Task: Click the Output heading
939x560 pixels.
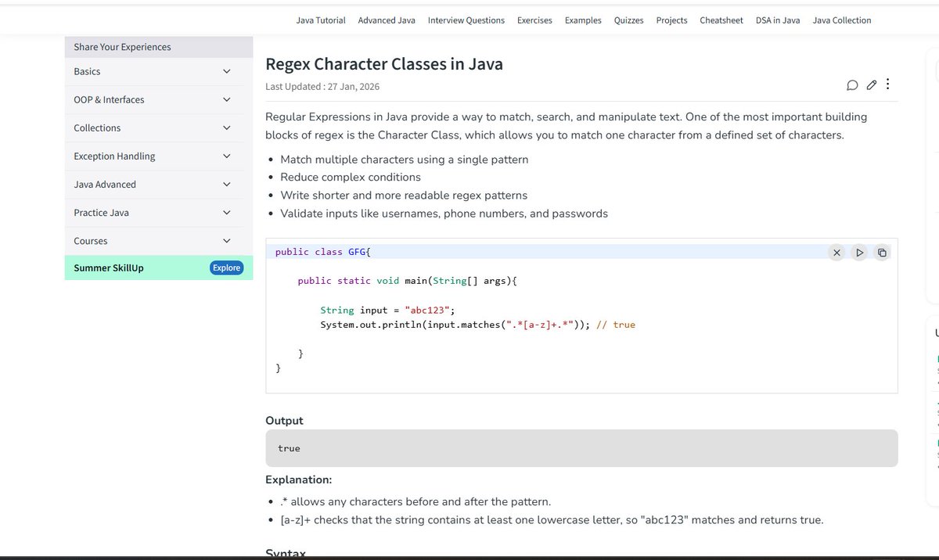Action: point(284,420)
